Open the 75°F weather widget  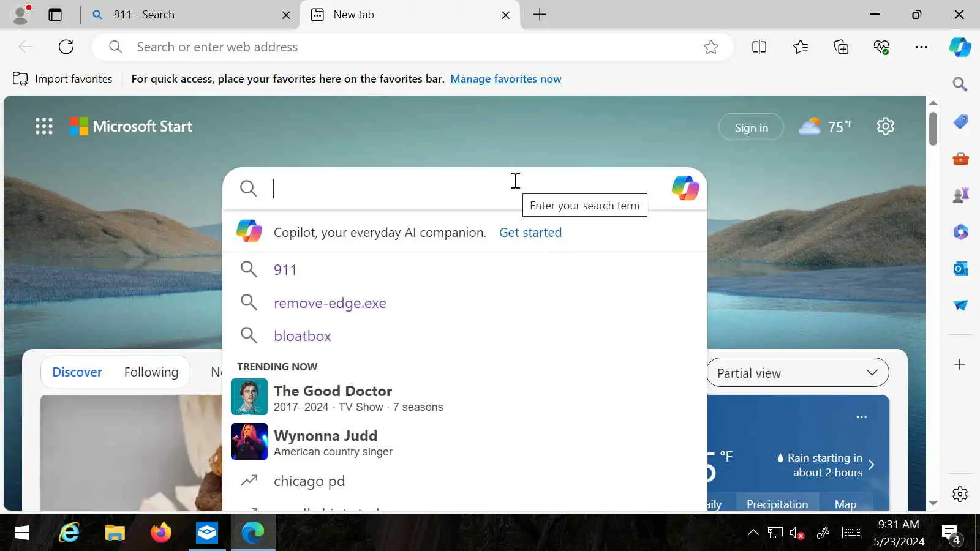[x=826, y=126]
